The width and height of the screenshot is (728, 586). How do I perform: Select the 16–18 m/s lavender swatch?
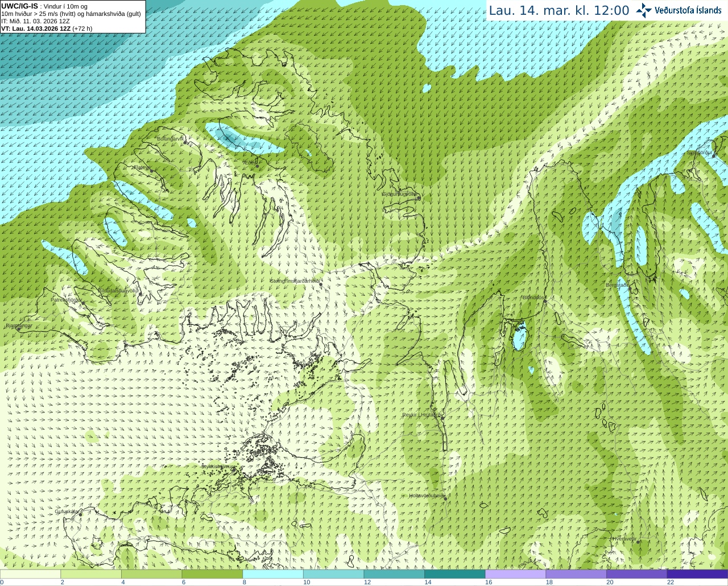click(515, 574)
